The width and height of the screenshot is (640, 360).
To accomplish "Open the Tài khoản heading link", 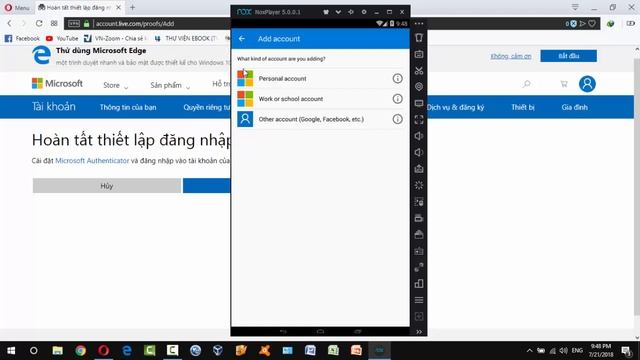I will click(54, 107).
